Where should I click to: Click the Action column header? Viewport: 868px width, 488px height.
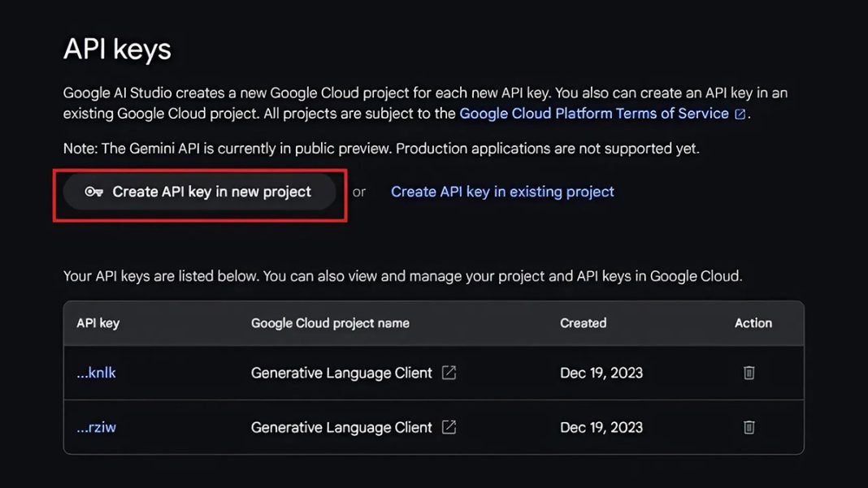(753, 323)
